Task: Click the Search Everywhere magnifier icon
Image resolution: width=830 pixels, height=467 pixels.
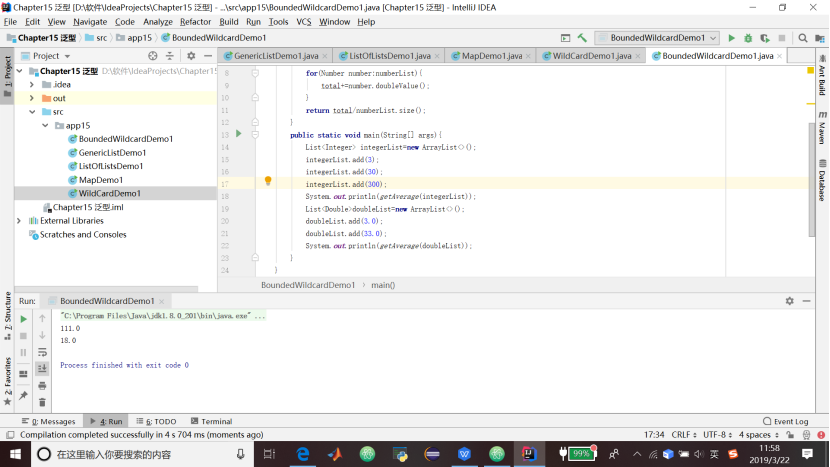Action: (x=802, y=38)
